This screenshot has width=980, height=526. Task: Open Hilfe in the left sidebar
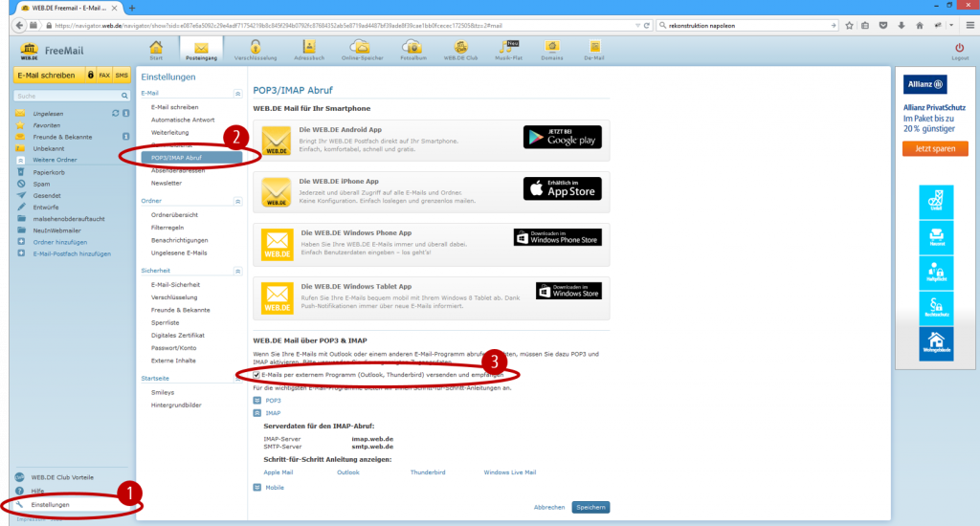coord(37,491)
